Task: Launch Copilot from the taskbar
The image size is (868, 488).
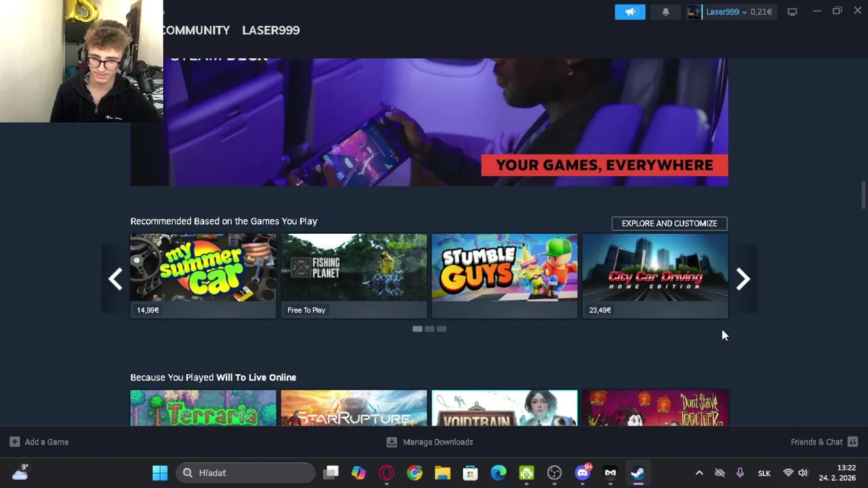Action: tap(359, 473)
